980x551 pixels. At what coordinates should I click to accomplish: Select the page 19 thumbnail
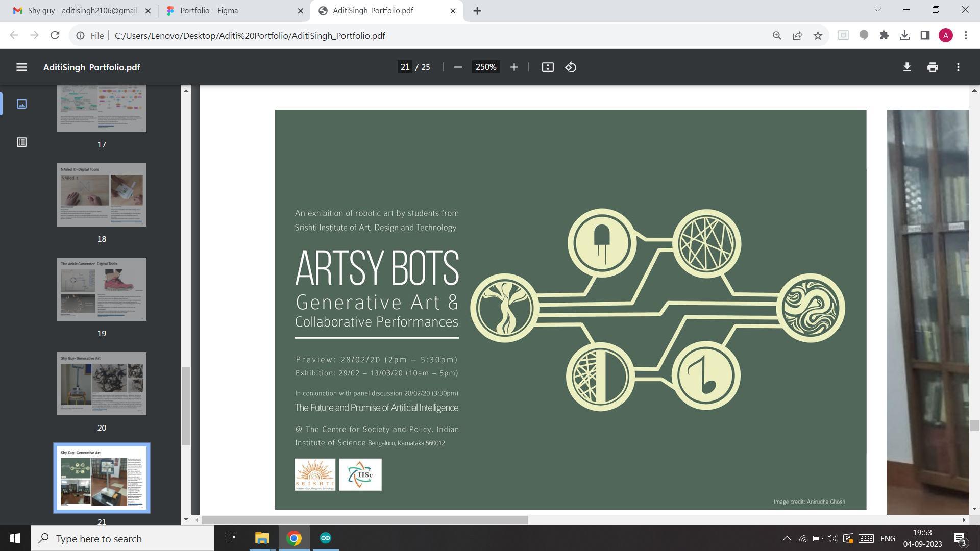pyautogui.click(x=102, y=289)
